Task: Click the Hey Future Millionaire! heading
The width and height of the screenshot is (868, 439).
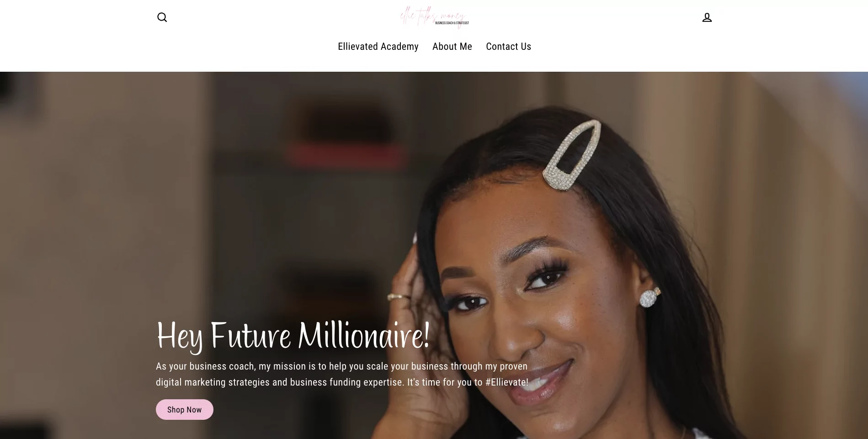Action: [x=293, y=336]
